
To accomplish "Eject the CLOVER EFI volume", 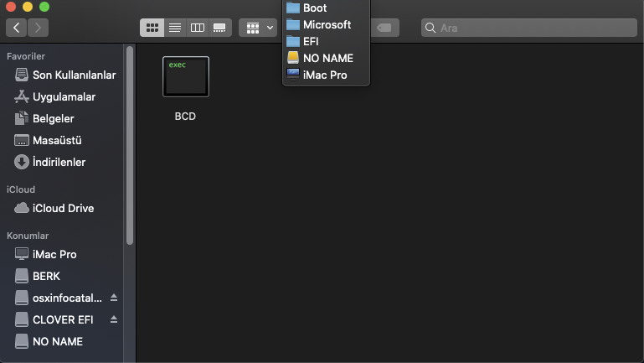I will 114,320.
